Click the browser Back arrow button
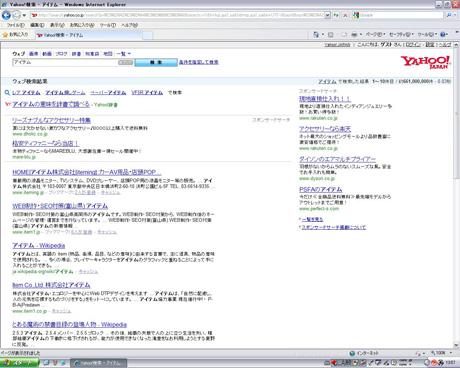 click(x=6, y=15)
